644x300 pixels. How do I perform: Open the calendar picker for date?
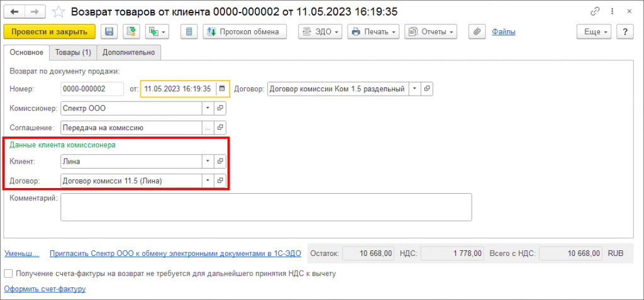222,89
